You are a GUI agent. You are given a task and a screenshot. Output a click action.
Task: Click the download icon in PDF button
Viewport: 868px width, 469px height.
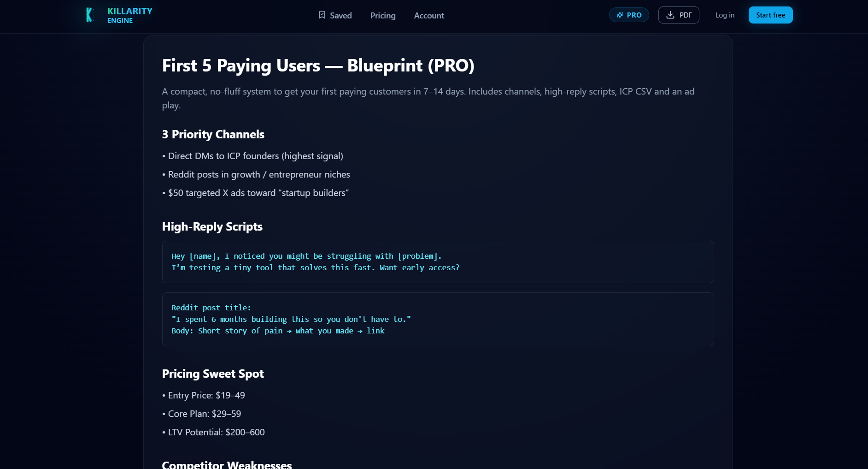click(x=670, y=15)
